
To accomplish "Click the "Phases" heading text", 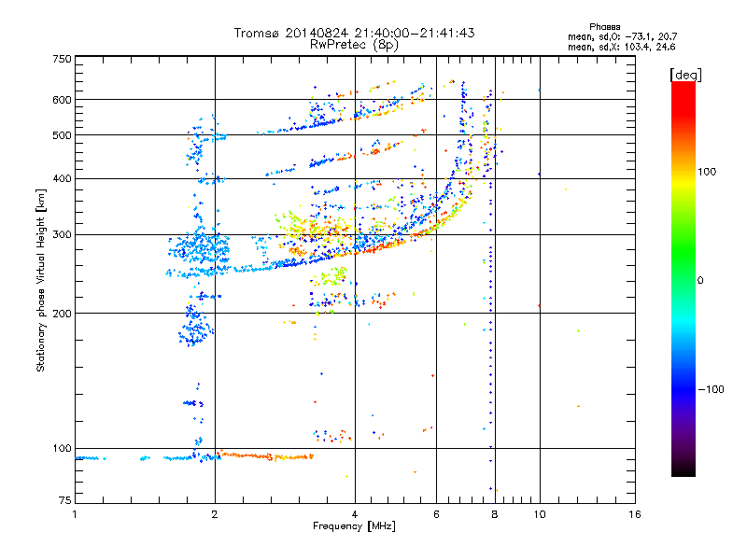I will [604, 27].
